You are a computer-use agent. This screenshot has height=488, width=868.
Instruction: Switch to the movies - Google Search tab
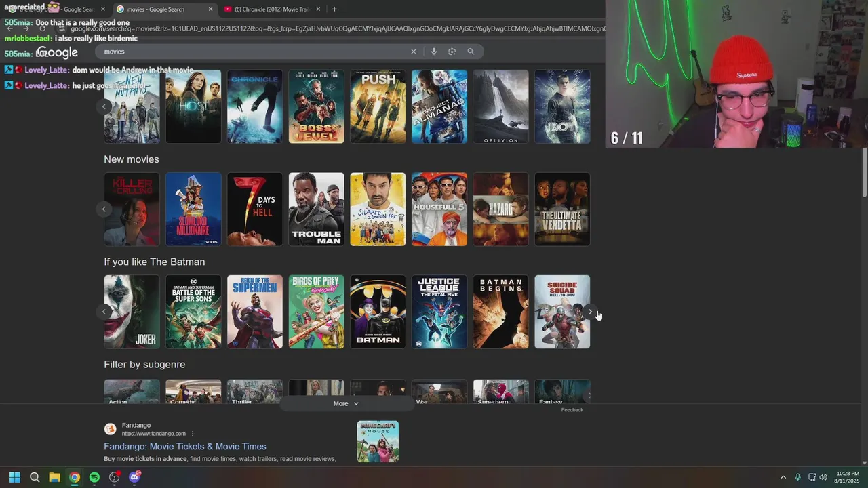164,9
